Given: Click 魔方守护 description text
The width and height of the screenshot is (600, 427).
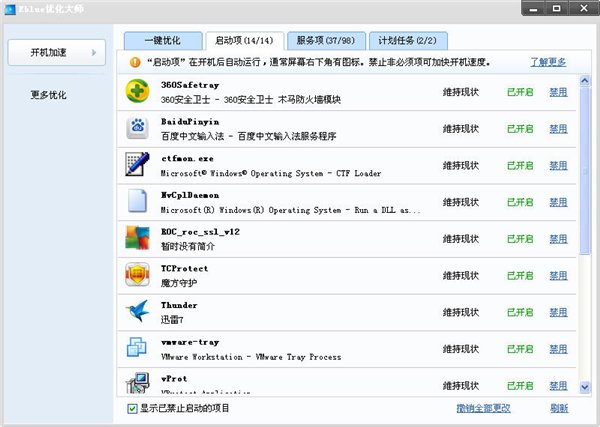Looking at the screenshot, I should pyautogui.click(x=179, y=283).
